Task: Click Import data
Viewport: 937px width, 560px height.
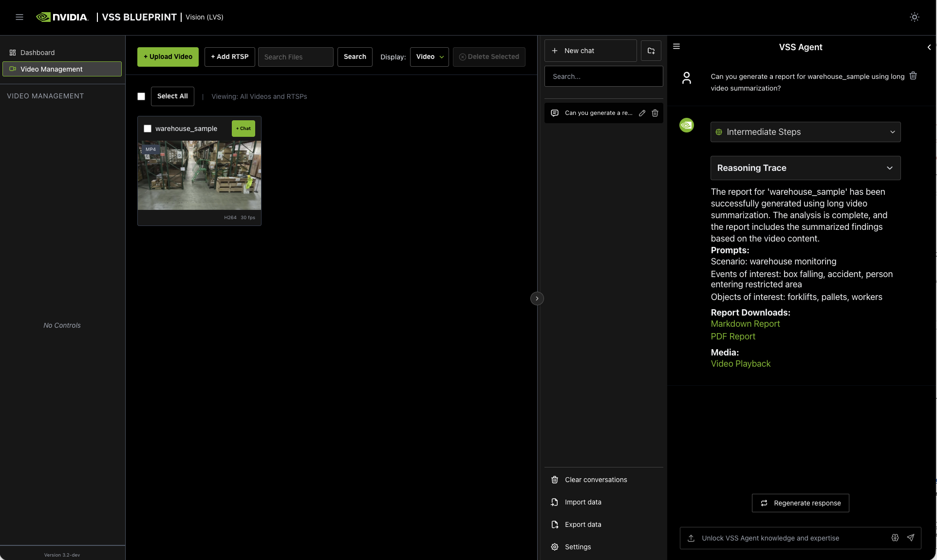Action: (604, 502)
